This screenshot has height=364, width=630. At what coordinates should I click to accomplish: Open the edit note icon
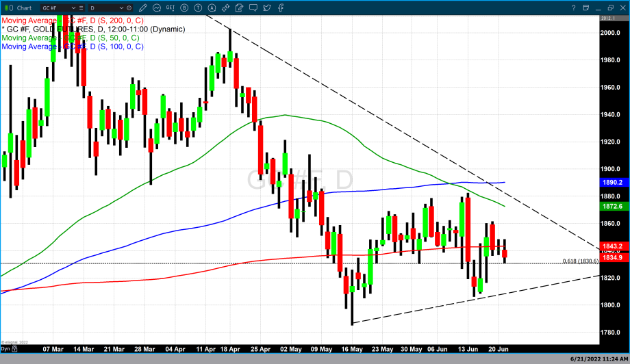(x=239, y=8)
